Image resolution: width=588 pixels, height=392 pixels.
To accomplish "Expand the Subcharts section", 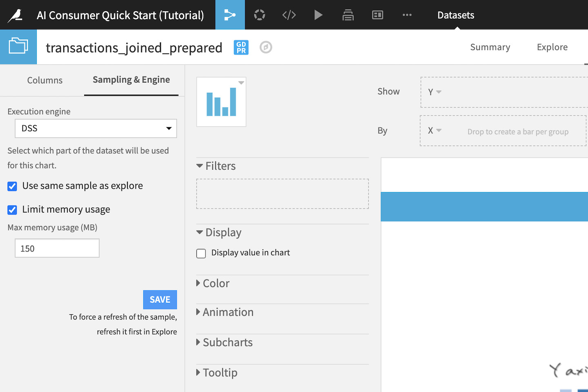I will 224,342.
